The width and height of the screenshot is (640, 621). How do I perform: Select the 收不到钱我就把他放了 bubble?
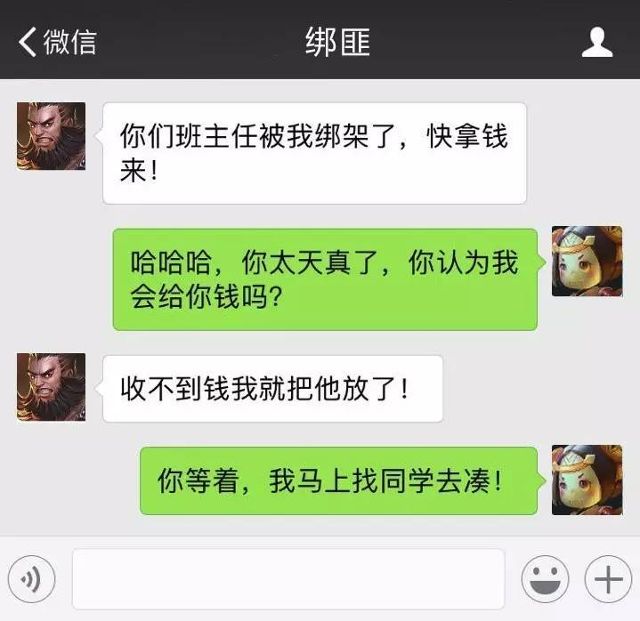pos(272,389)
